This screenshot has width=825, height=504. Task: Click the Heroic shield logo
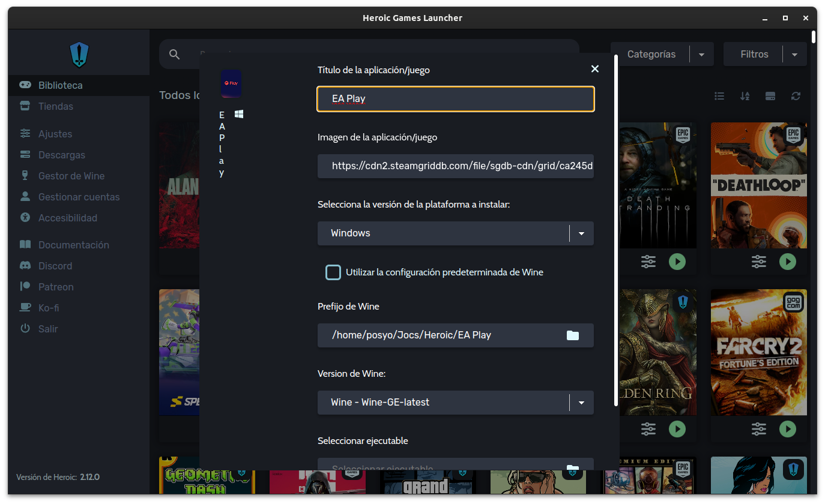click(x=79, y=55)
